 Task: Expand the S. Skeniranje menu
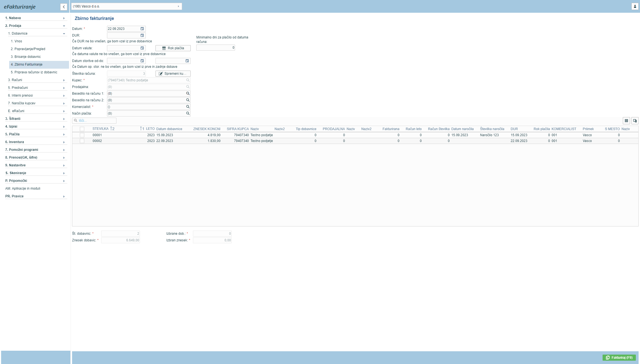point(36,173)
